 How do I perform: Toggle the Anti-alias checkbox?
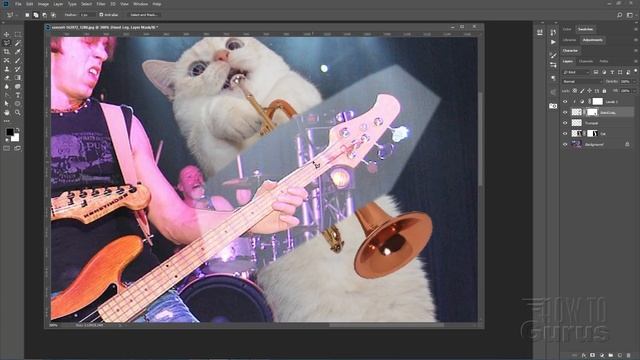coord(101,15)
